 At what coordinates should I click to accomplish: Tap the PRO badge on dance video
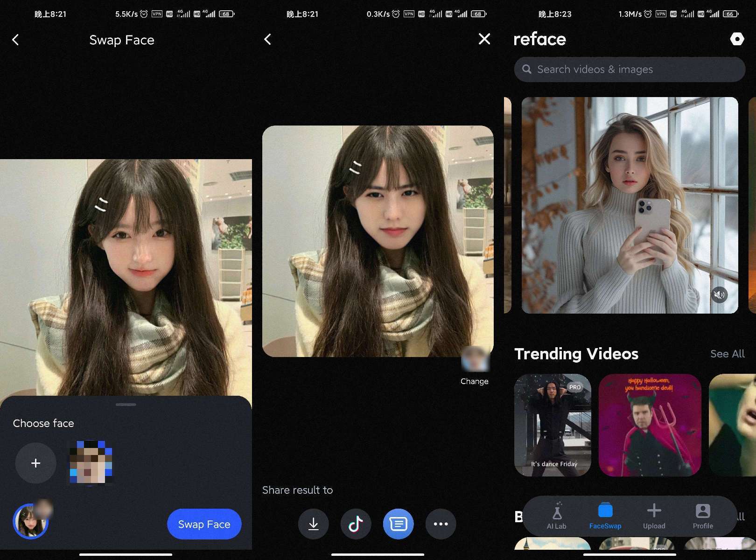575,387
